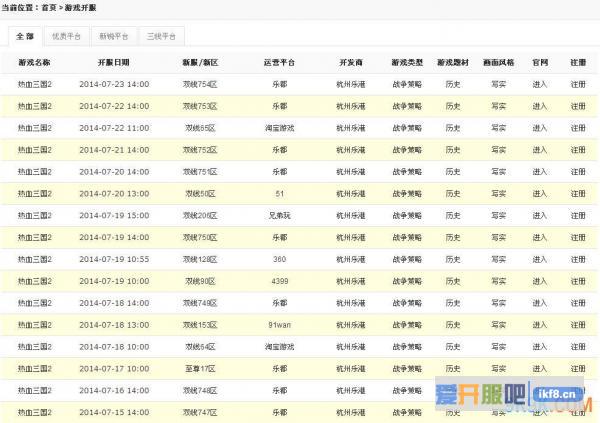
Task: Open 热血三国2 in the 2014-07-16 14:00 row
Action: [x=34, y=390]
